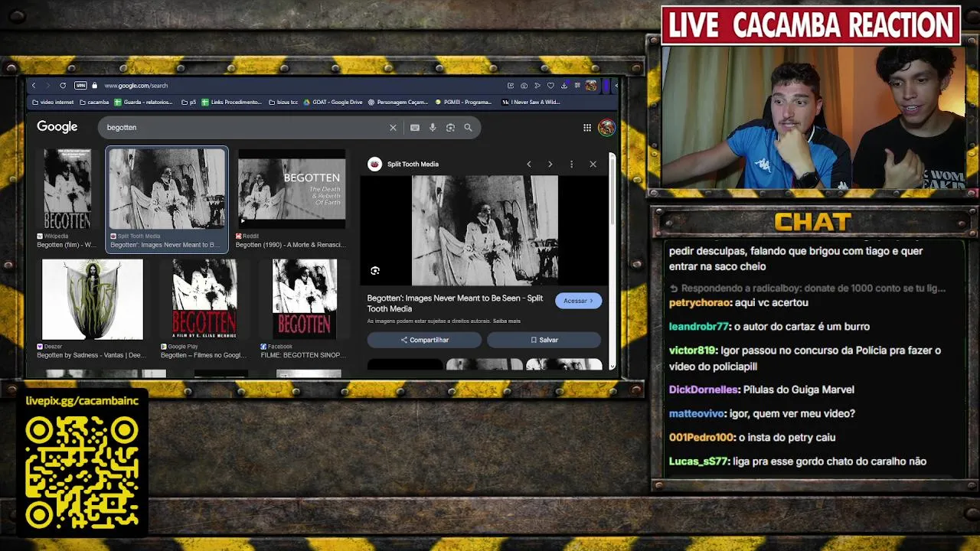Go to next image in preview panel
Screen dimensions: 980x551
pyautogui.click(x=550, y=164)
